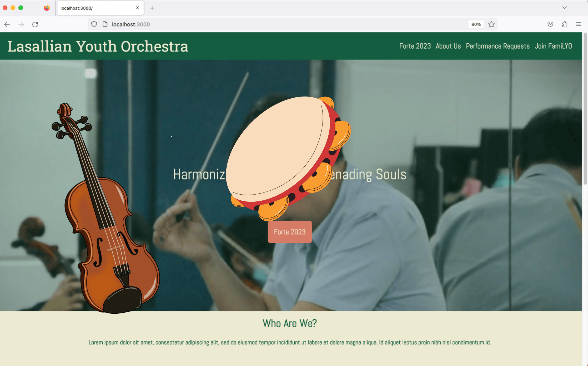The image size is (588, 366).
Task: Click the forward navigation arrow
Action: coord(21,24)
